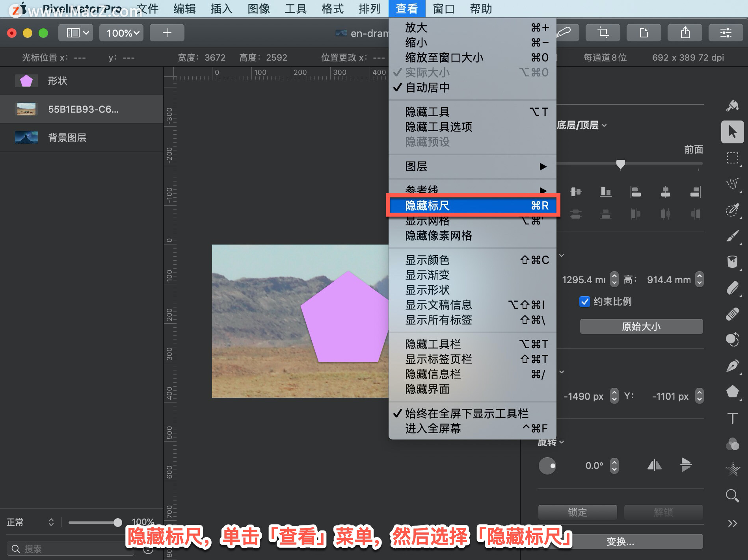
Task: Select the Type text tool
Action: tap(732, 418)
